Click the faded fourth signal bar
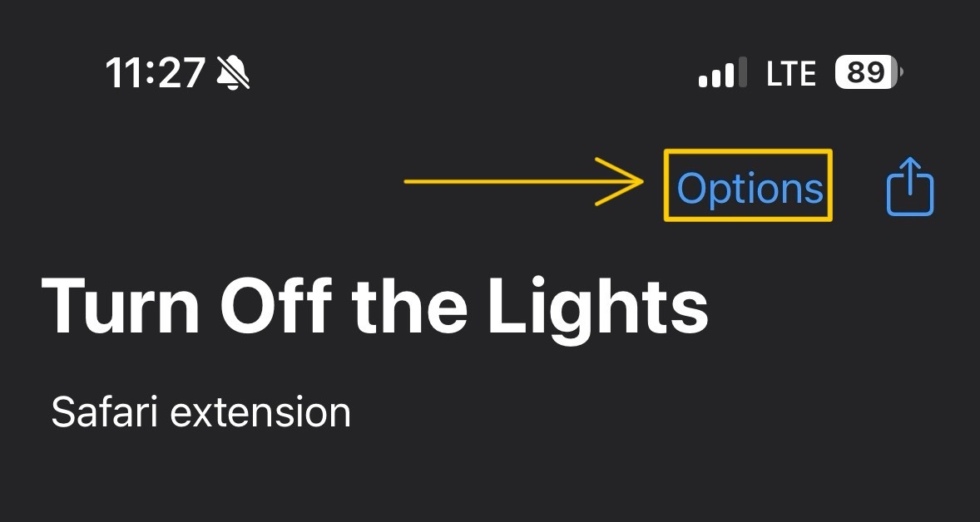The image size is (980, 522). [743, 71]
